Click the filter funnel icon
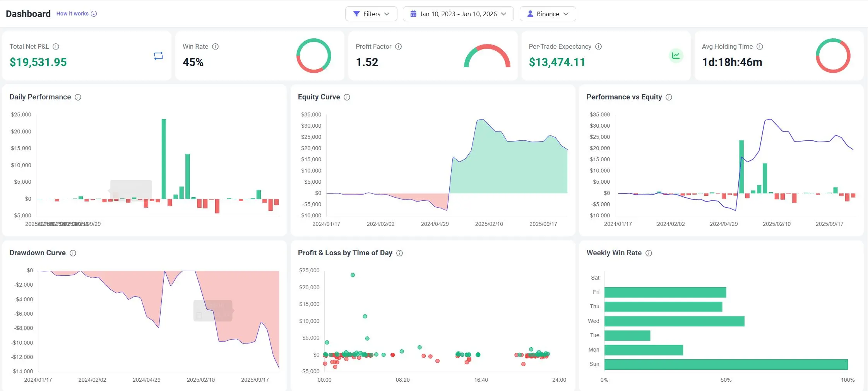 pyautogui.click(x=357, y=14)
